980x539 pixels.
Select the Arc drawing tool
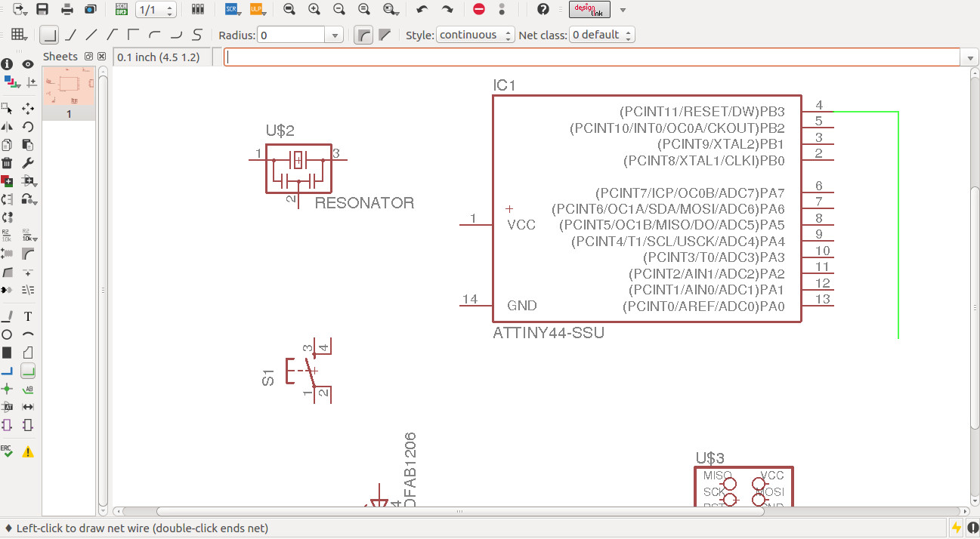pyautogui.click(x=28, y=334)
